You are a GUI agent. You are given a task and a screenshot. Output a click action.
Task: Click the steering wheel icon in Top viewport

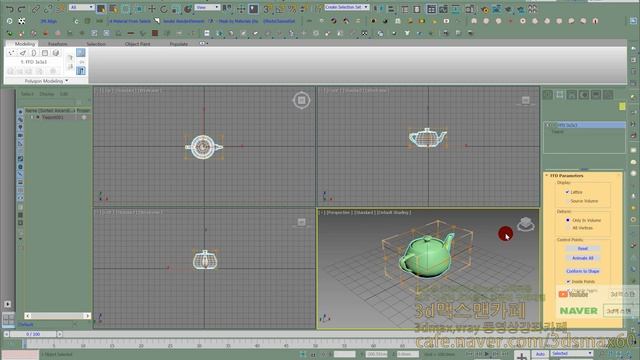coord(302,100)
